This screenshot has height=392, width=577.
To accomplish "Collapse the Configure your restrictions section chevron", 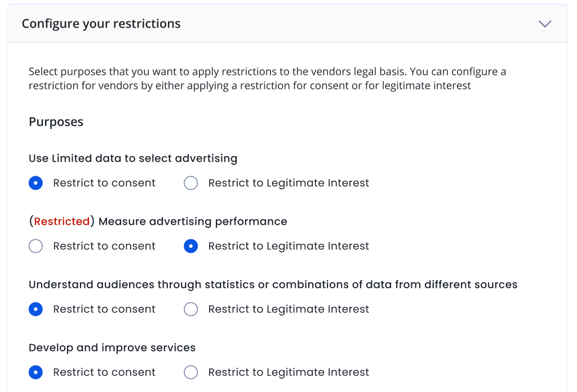I will [544, 24].
